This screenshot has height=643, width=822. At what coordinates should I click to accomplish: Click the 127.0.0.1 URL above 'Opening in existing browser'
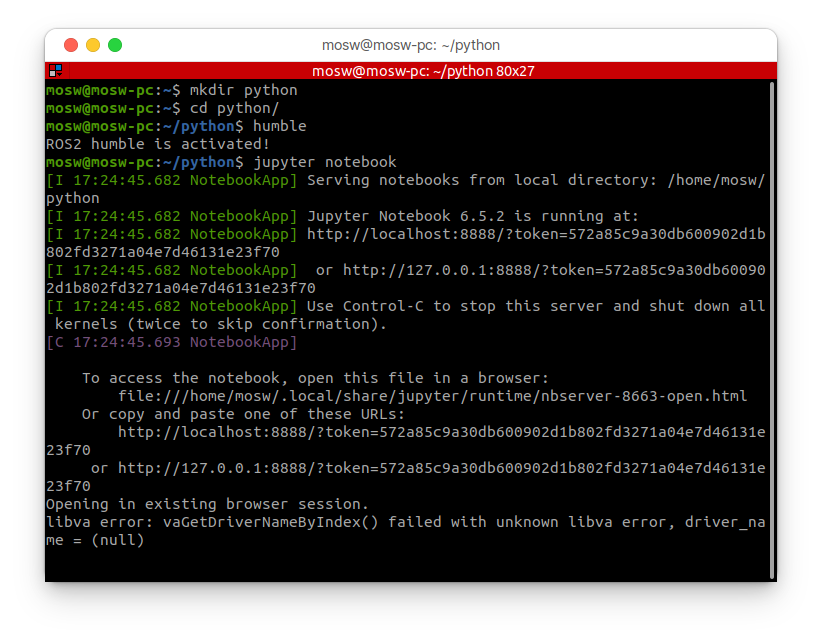click(441, 468)
